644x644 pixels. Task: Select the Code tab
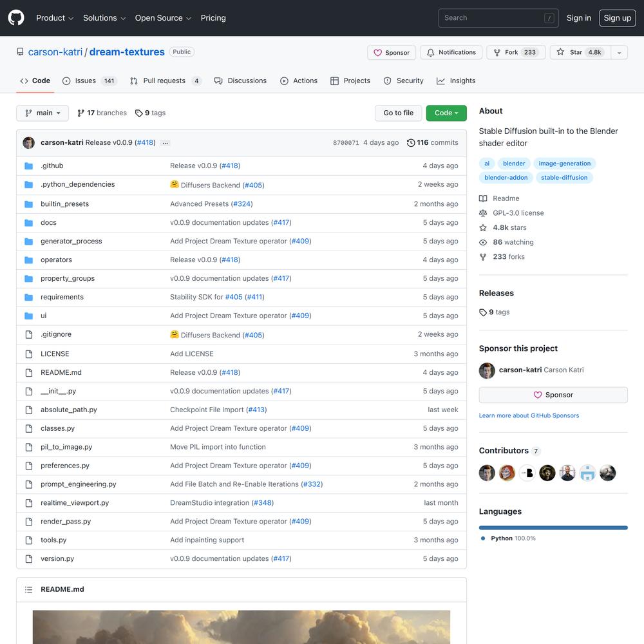(35, 81)
